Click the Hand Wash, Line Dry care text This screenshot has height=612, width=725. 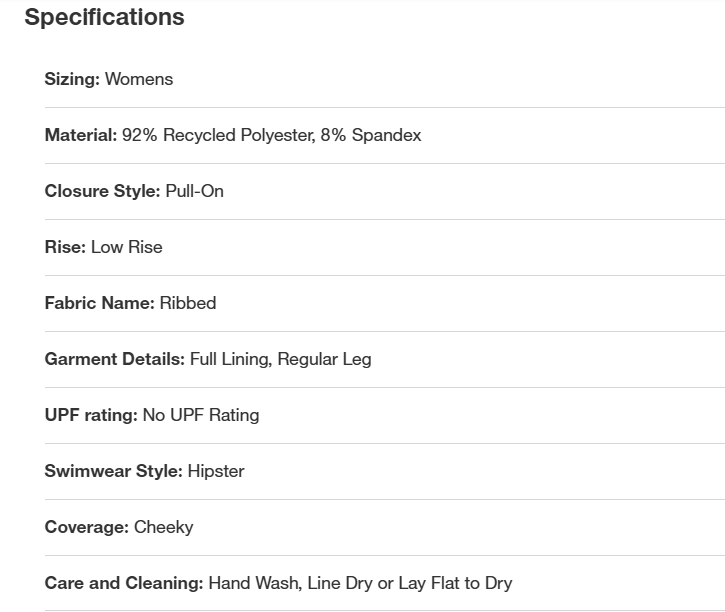point(360,583)
